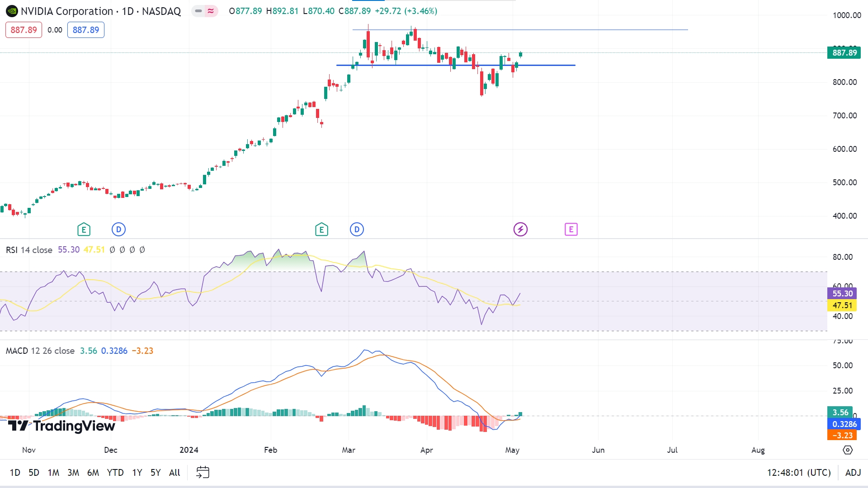Click the purple lightning event icon
Screen dimensions: 868x488
[x=520, y=230]
